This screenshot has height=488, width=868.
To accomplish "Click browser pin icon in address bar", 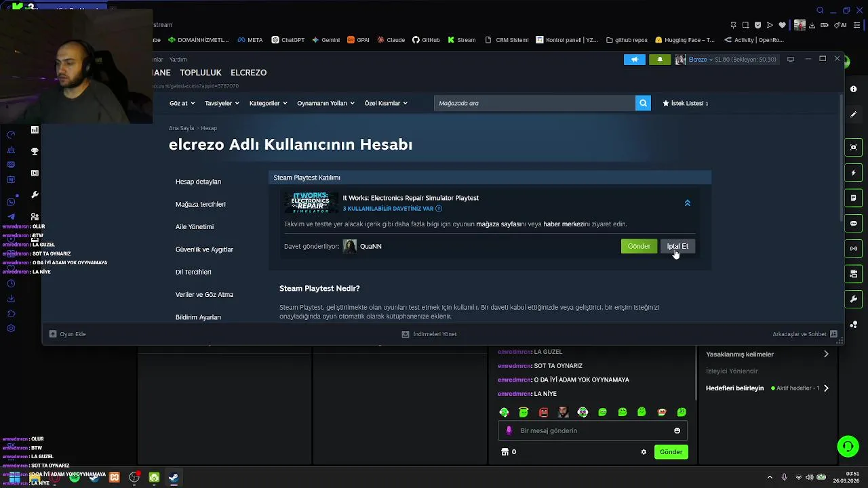I will tap(733, 25).
